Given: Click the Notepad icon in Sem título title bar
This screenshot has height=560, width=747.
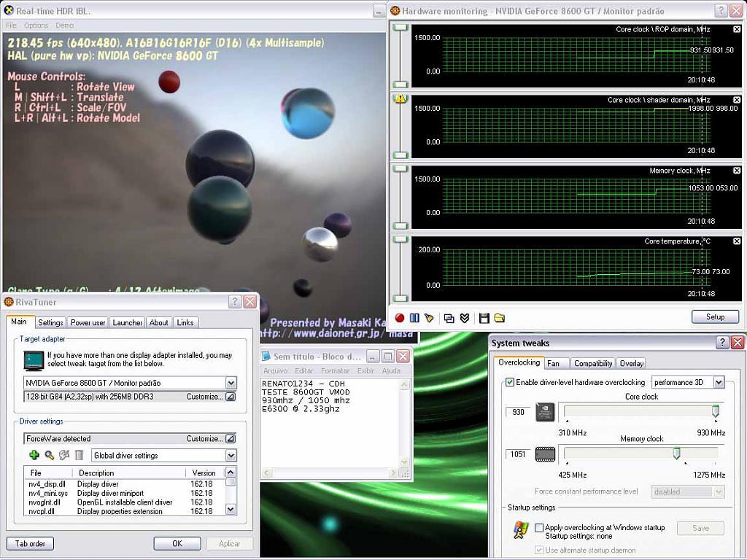Looking at the screenshot, I should click(266, 356).
